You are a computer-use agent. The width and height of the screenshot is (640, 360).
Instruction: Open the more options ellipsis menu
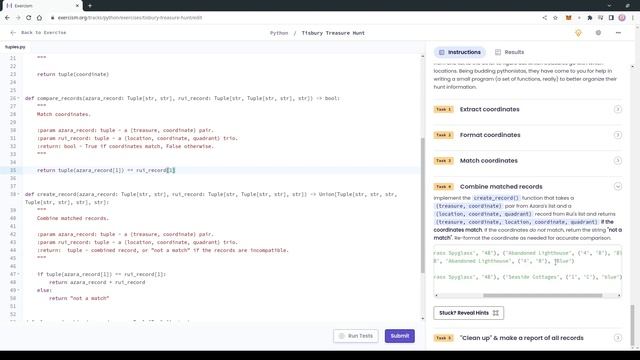tap(618, 33)
